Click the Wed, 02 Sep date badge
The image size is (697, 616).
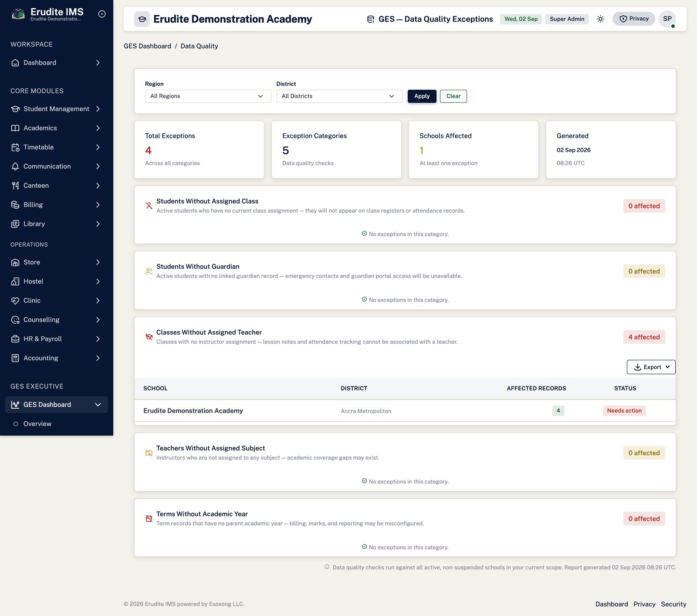(x=521, y=19)
